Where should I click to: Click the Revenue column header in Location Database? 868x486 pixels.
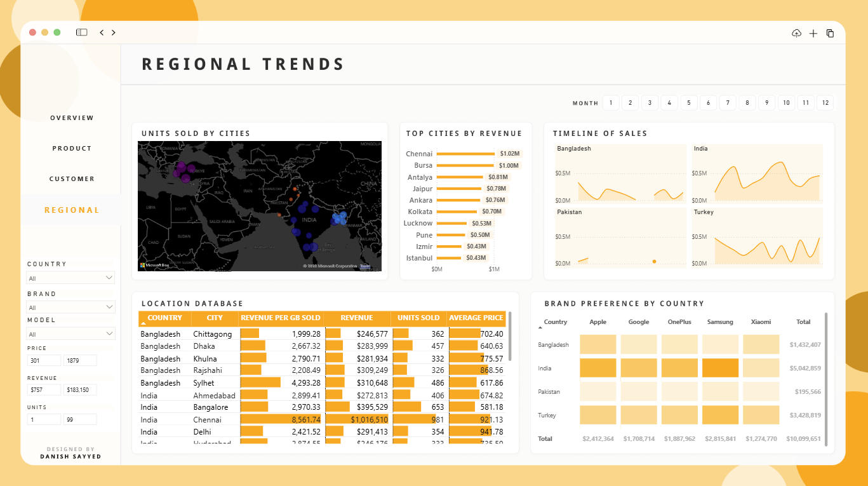point(357,318)
